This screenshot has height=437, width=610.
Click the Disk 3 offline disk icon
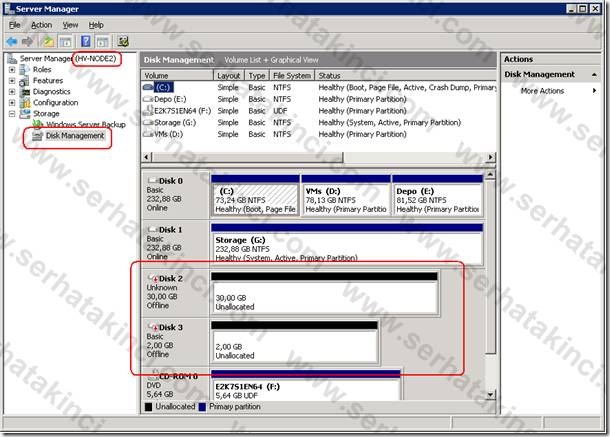pos(153,328)
